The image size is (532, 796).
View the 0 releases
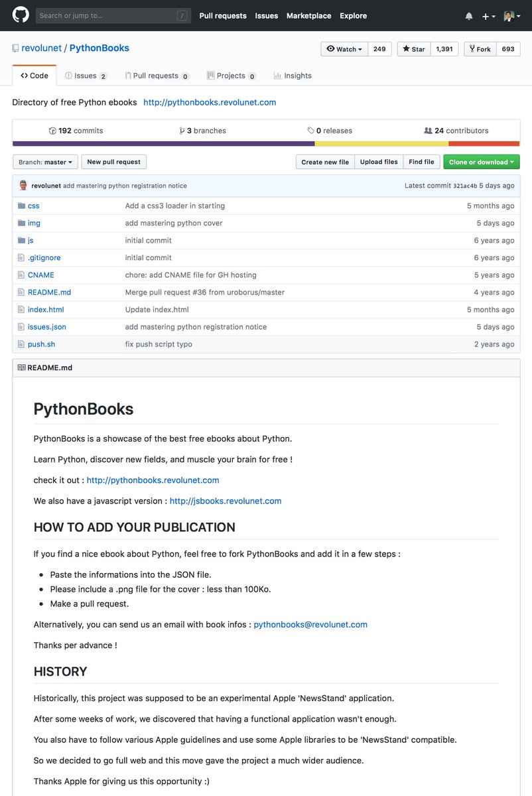330,131
